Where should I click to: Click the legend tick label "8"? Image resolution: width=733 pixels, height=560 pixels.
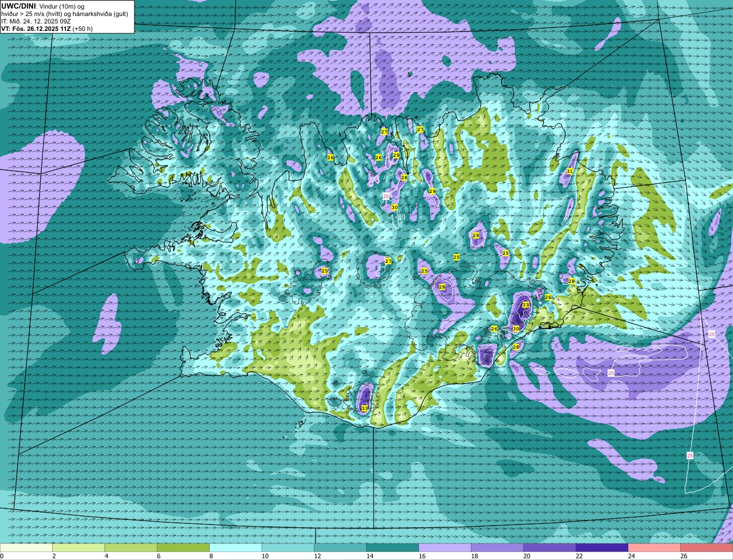click(211, 556)
